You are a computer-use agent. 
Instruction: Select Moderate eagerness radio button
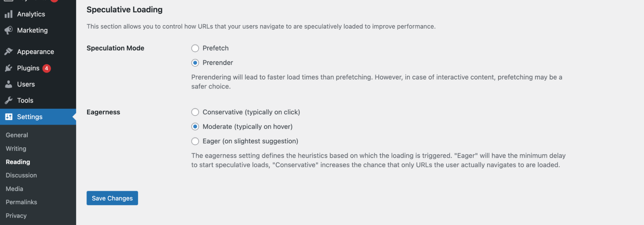tap(195, 127)
